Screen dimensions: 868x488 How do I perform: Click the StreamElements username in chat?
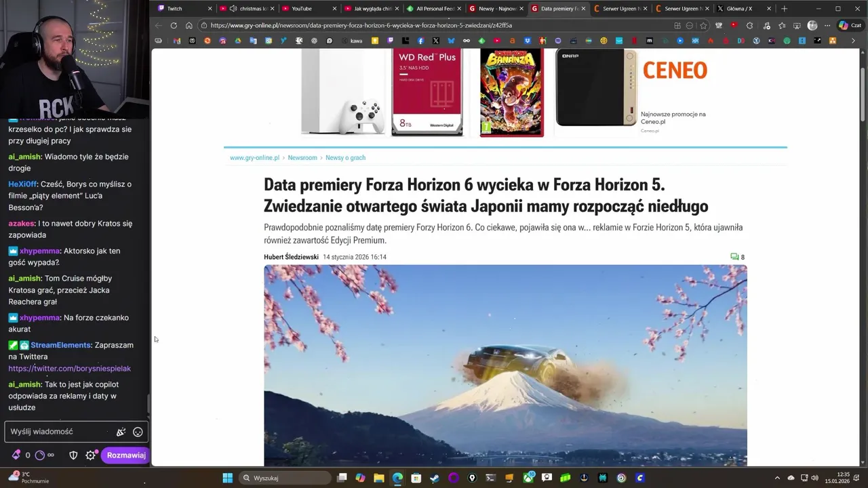[x=60, y=345]
